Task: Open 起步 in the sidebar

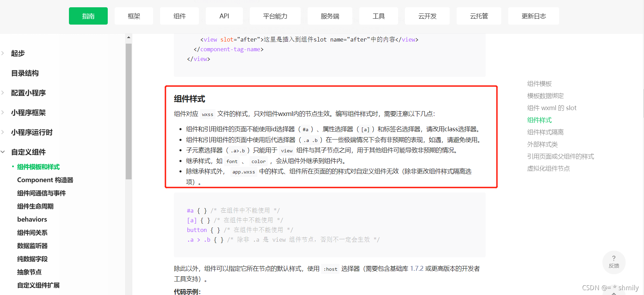Action: point(18,53)
